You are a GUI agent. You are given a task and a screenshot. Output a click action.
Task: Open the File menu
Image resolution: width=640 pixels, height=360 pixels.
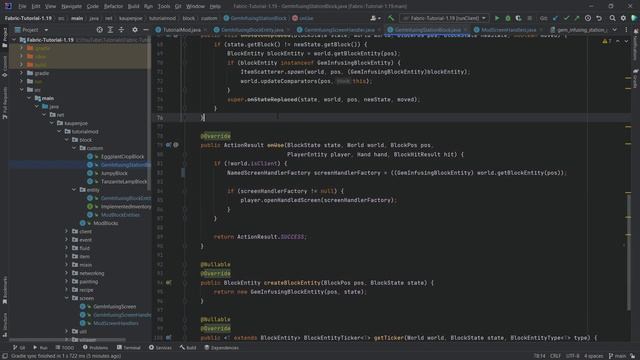(x=22, y=6)
